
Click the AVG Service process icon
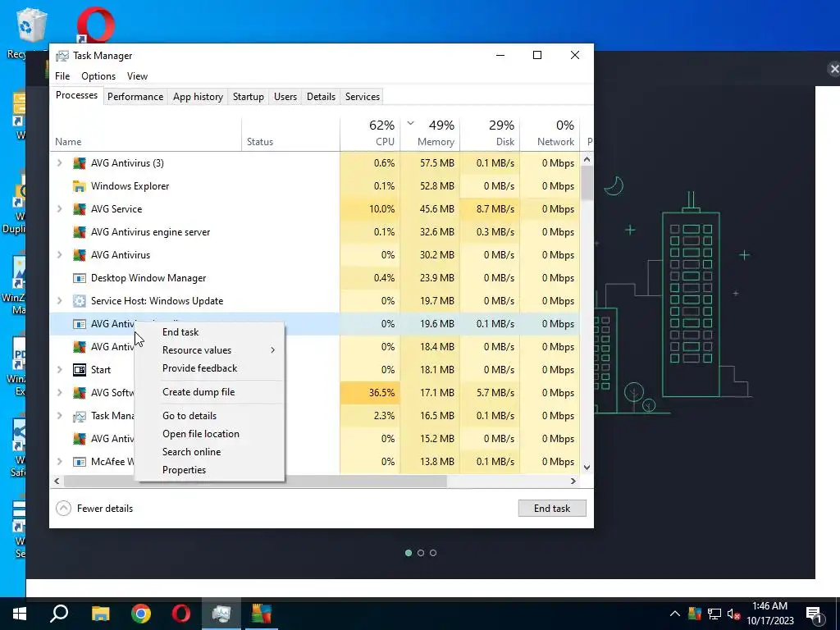80,209
